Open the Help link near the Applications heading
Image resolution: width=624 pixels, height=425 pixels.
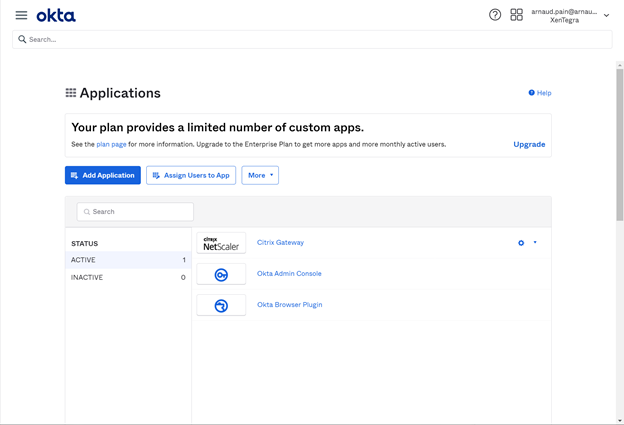540,93
